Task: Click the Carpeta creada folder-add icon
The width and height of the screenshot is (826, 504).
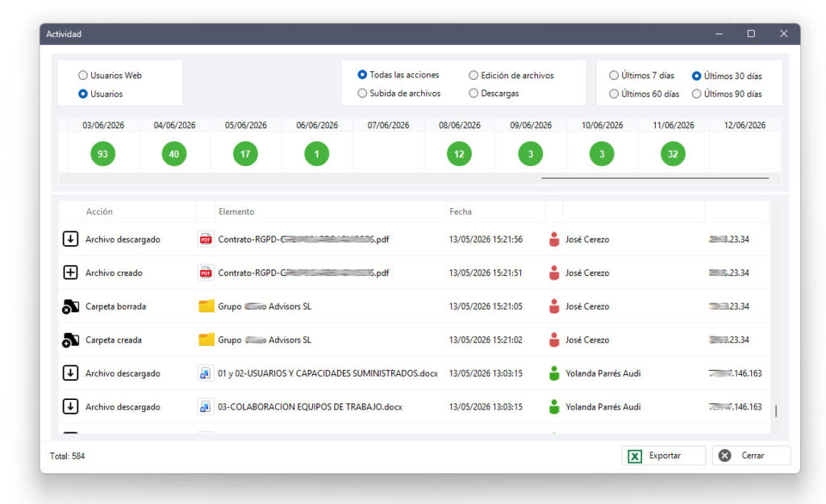Action: (70, 340)
